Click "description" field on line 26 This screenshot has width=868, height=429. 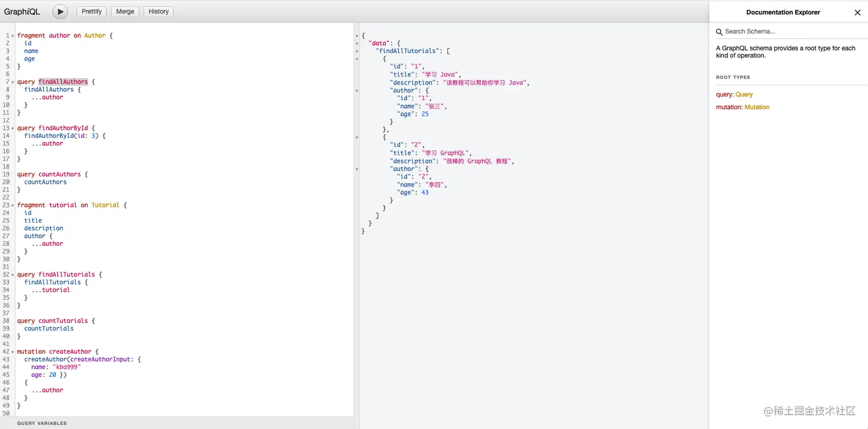(44, 229)
